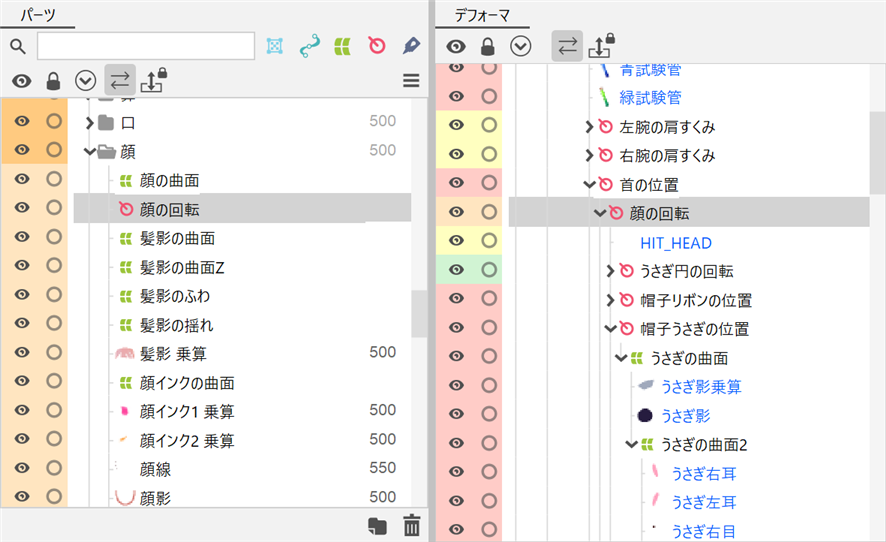Click red rotation deformer filter in Parts toolbar
Viewport: 886px width, 542px height.
coord(377,46)
